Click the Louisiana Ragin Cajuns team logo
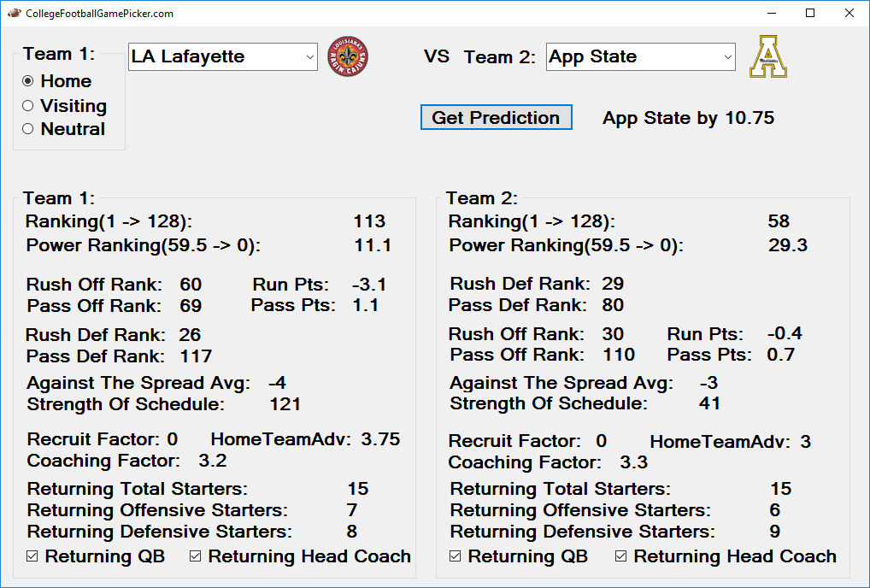This screenshot has width=870, height=588. point(348,56)
